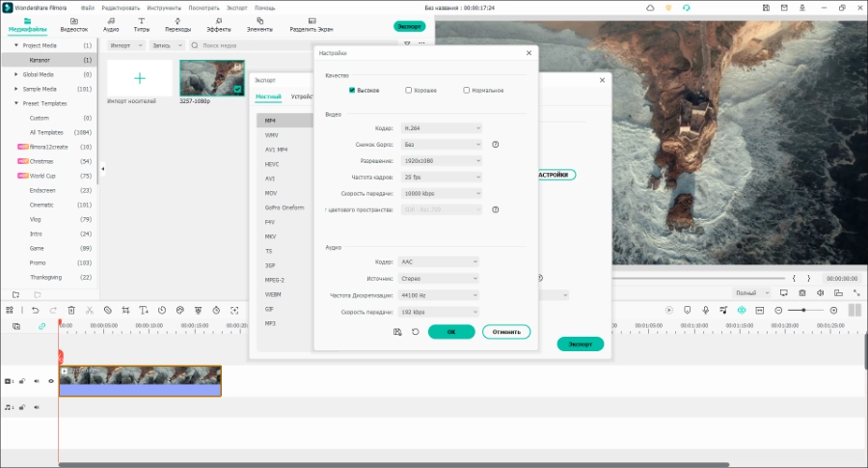Open the Редактировать menu
Screen dimensions: 868x468
(121, 8)
